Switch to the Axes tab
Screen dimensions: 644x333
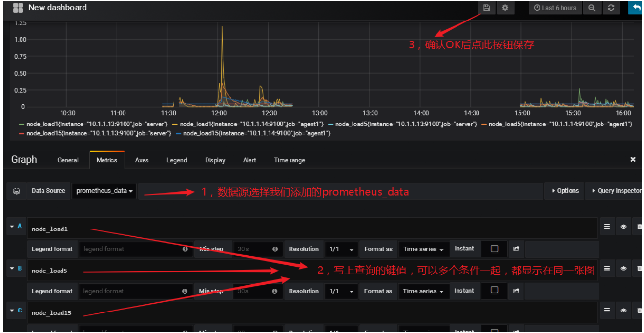[142, 160]
